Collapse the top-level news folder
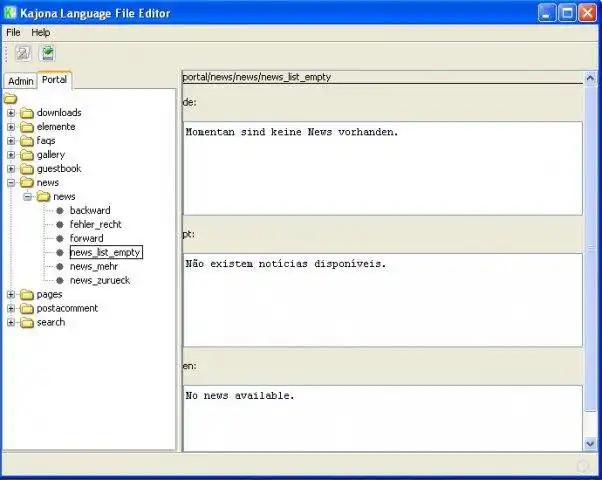This screenshot has width=602, height=480. [x=11, y=183]
